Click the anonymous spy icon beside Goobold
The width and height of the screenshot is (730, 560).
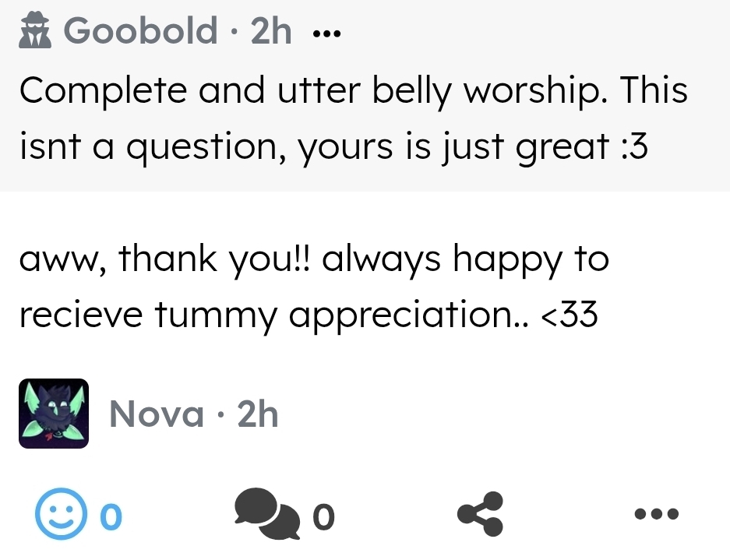tap(34, 31)
